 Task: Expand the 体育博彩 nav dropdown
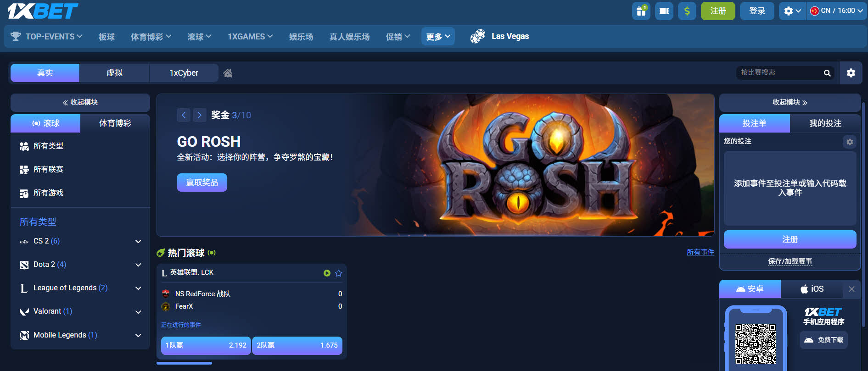click(x=151, y=37)
